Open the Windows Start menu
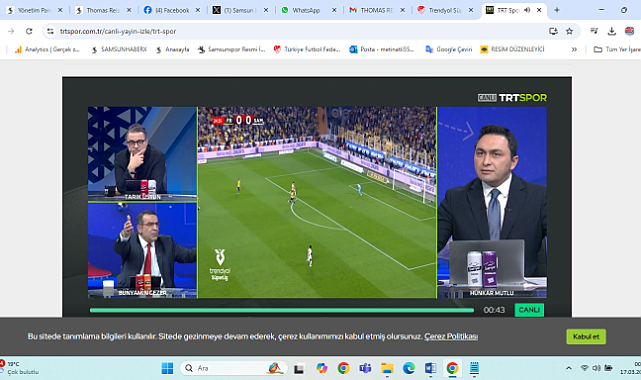Viewport: 641px width, 380px height. click(167, 368)
